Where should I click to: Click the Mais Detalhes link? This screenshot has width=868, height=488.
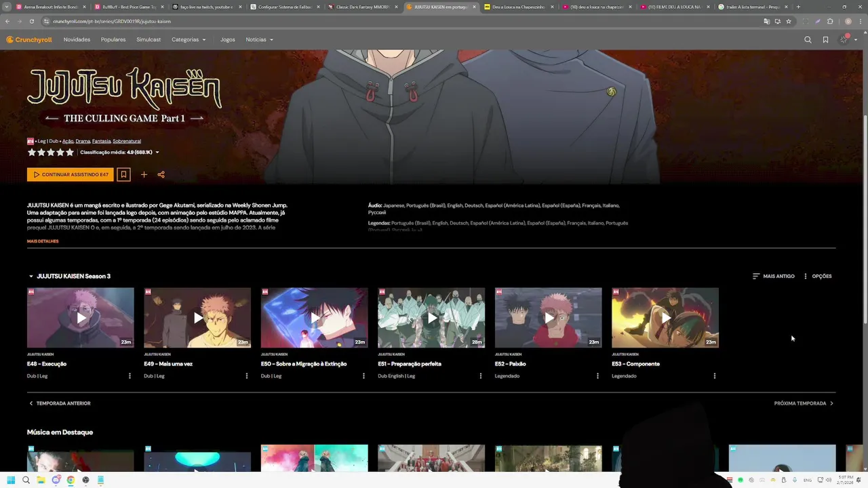43,241
